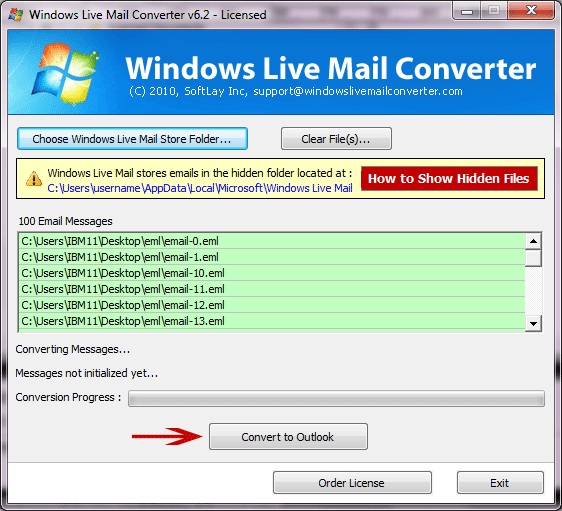Click the file list scrollbar thumb

pos(533,258)
